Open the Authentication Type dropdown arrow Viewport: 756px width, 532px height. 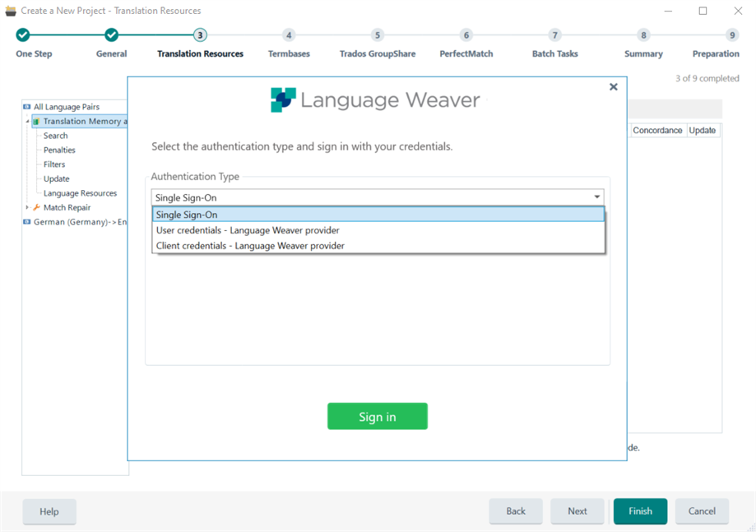[x=597, y=197]
